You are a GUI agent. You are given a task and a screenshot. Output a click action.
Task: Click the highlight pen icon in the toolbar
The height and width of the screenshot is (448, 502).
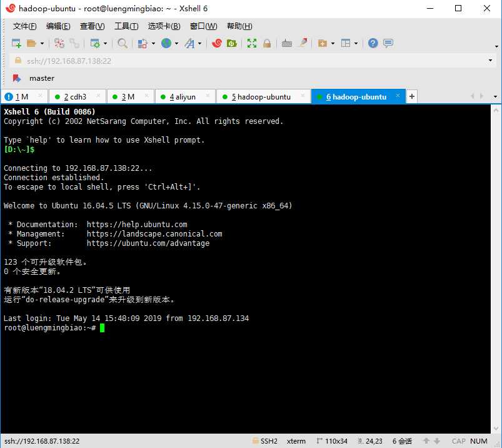(303, 43)
